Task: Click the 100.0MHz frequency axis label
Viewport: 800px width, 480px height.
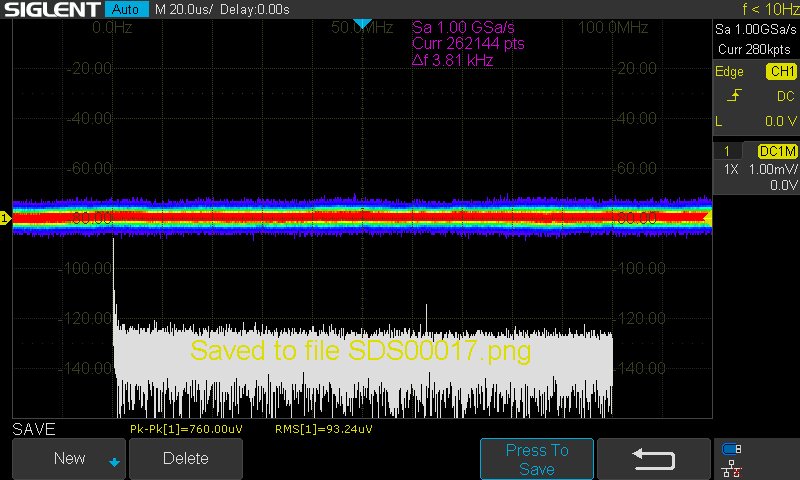Action: click(x=613, y=28)
